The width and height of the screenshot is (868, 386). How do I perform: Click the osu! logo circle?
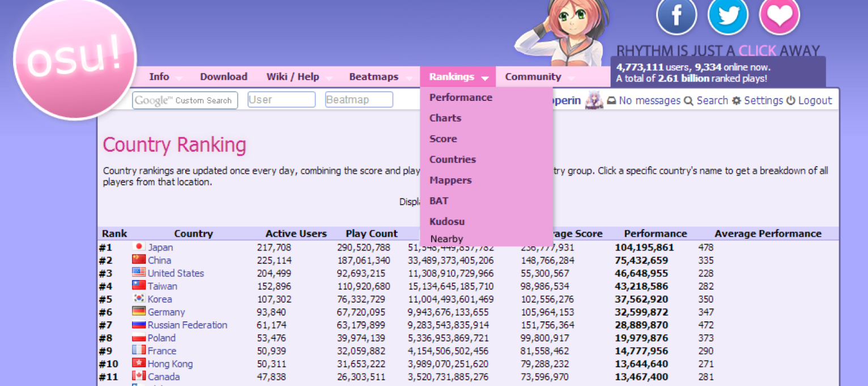tap(75, 59)
